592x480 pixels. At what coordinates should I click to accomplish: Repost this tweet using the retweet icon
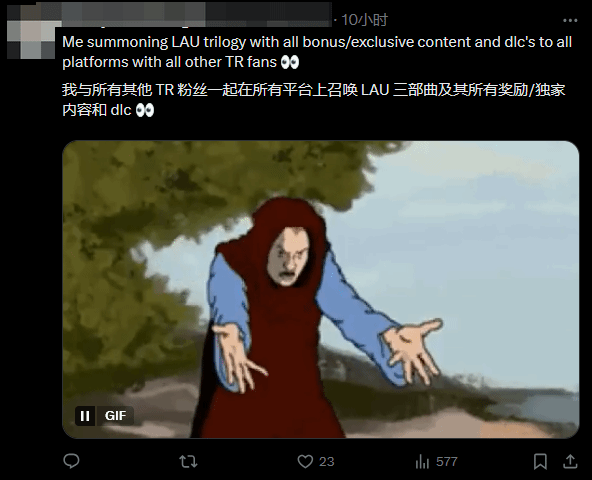tap(188, 461)
